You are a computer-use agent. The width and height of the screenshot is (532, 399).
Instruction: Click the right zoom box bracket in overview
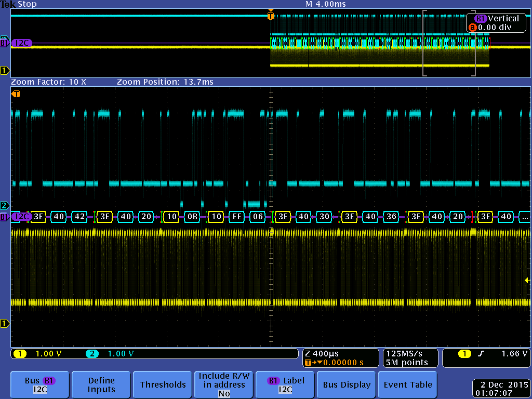pyautogui.click(x=474, y=43)
